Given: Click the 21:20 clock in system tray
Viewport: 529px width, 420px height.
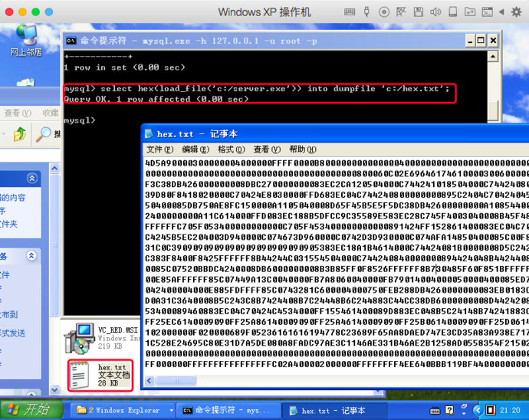Looking at the screenshot, I should 509,410.
